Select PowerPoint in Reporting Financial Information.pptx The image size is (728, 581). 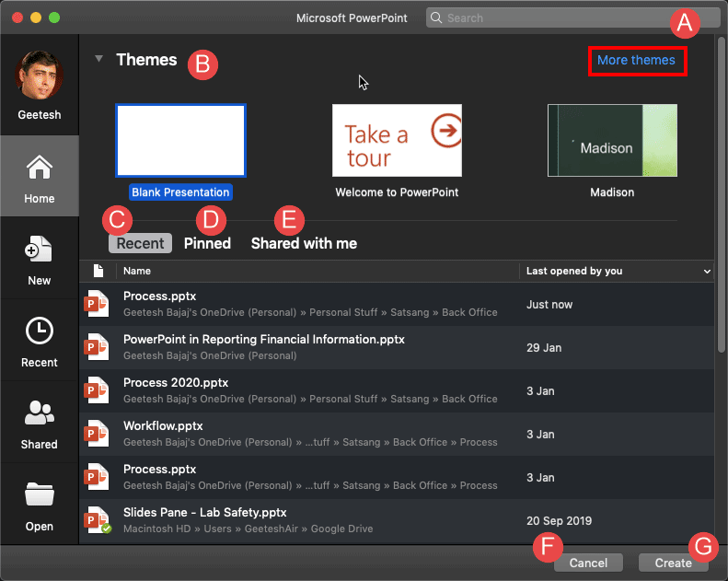click(397, 347)
